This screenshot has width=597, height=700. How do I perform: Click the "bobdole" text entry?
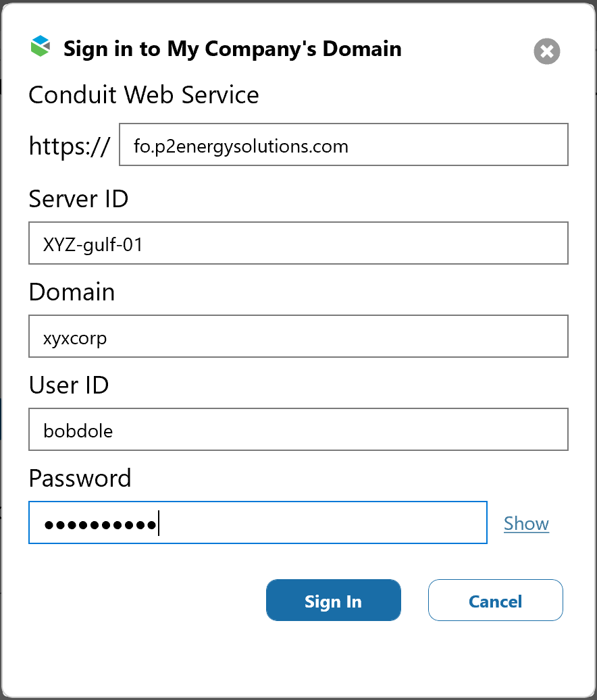(78, 430)
